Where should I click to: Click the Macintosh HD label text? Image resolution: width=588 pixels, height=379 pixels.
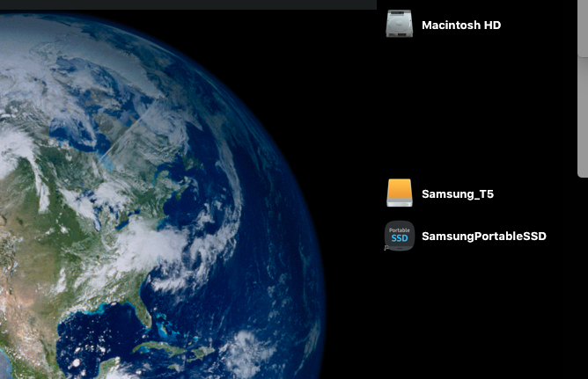click(x=461, y=26)
